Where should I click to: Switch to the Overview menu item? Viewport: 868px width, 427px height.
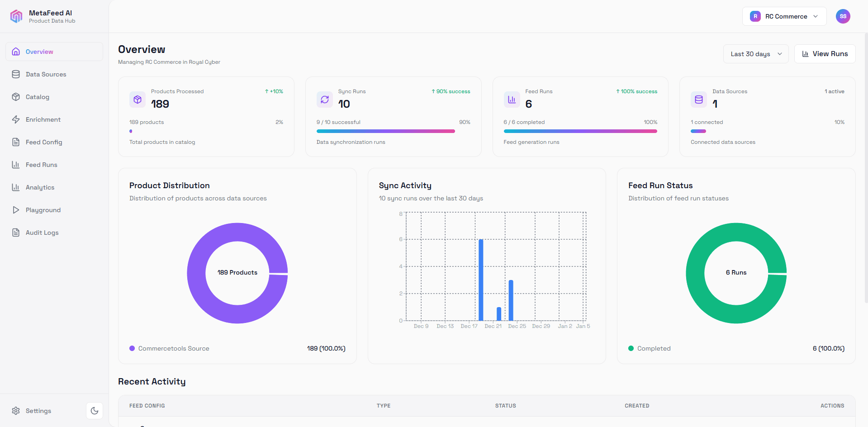tap(39, 52)
